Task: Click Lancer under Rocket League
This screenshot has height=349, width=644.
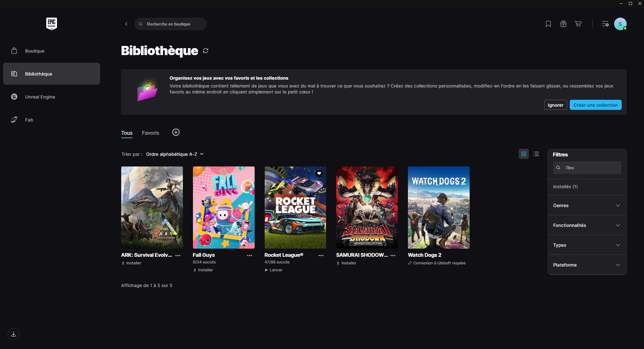Action: tap(274, 270)
